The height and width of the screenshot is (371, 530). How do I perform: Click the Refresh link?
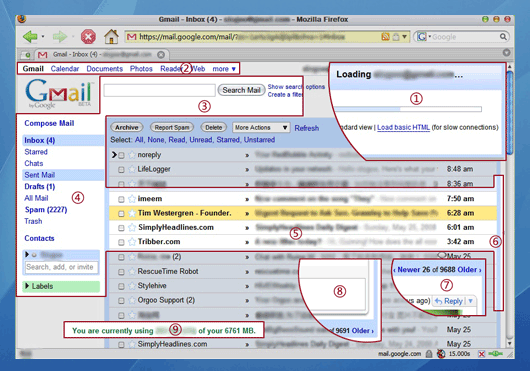click(307, 128)
